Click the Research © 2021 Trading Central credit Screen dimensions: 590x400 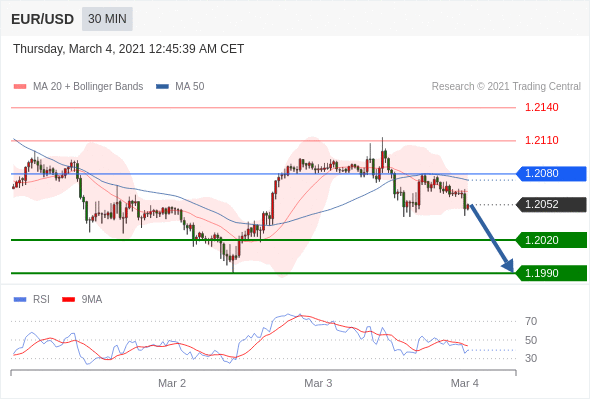point(506,87)
